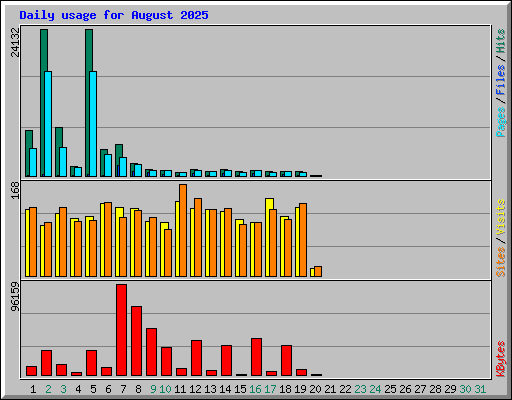Click the chart title Daily usage for August 2025
Screen dimensions: 512x400
point(114,15)
